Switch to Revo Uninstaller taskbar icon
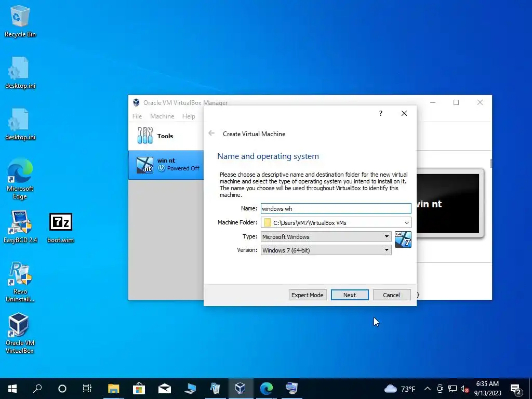Screen dimensions: 532x399 215,389
